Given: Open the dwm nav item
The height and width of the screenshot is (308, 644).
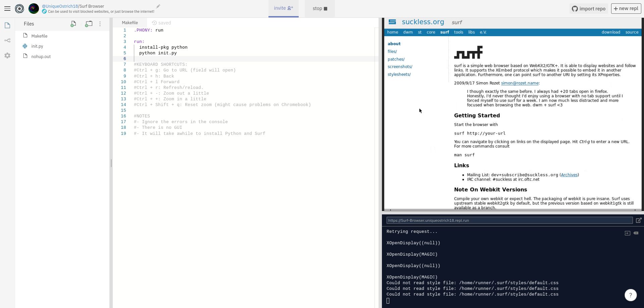Looking at the screenshot, I should (408, 32).
